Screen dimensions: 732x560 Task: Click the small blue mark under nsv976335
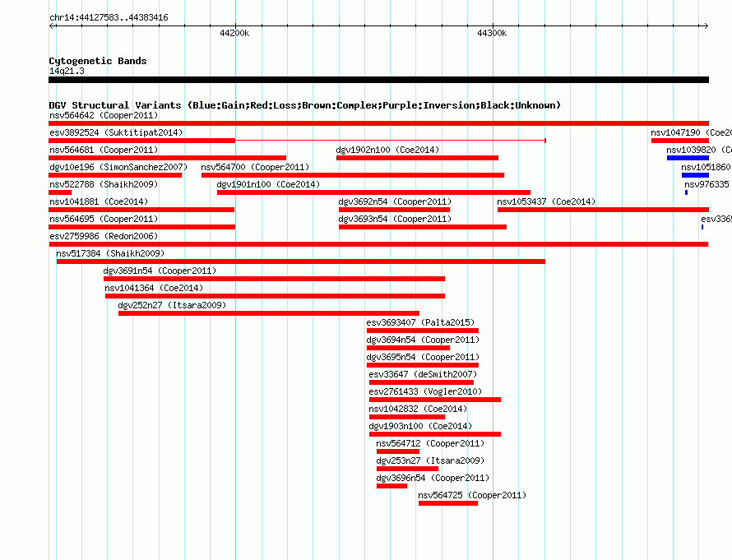pos(686,192)
